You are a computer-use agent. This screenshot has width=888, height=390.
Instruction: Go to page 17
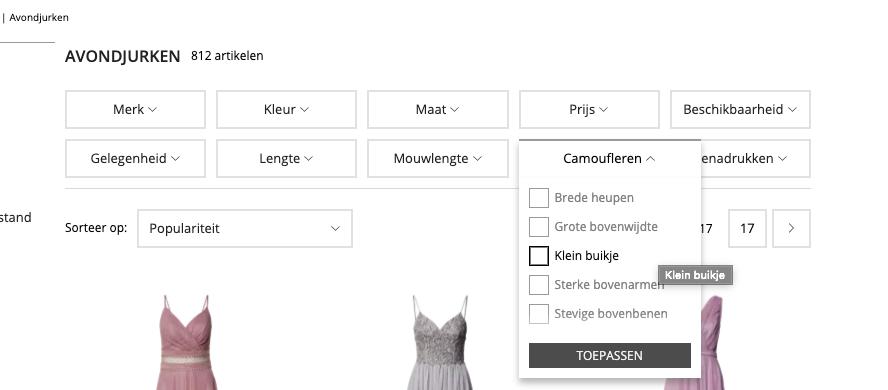tap(747, 229)
